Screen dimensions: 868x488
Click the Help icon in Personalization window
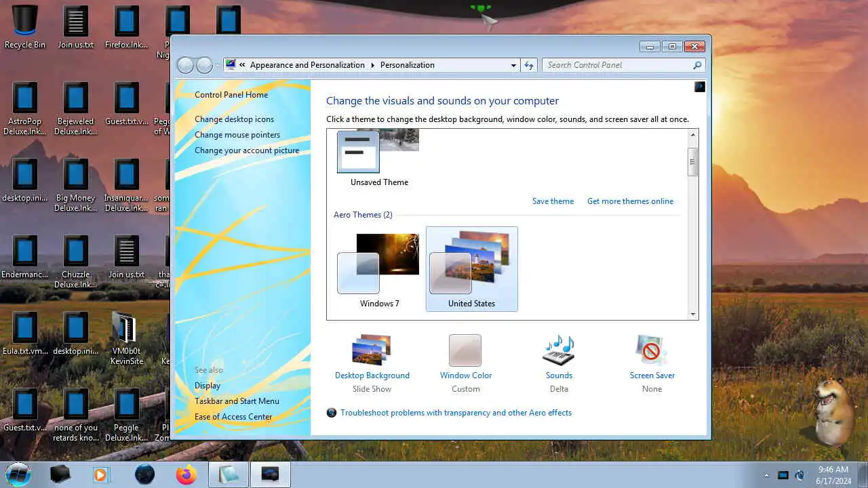[x=700, y=87]
